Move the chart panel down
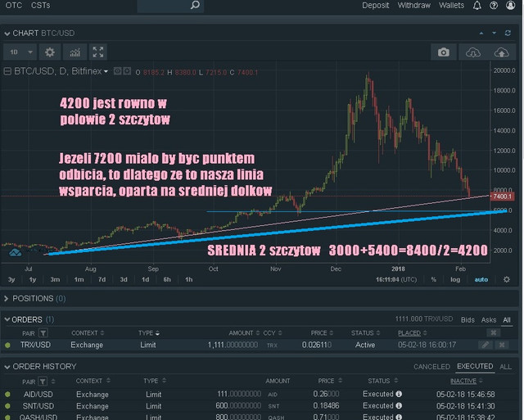The width and height of the screenshot is (524, 420). 494,33
